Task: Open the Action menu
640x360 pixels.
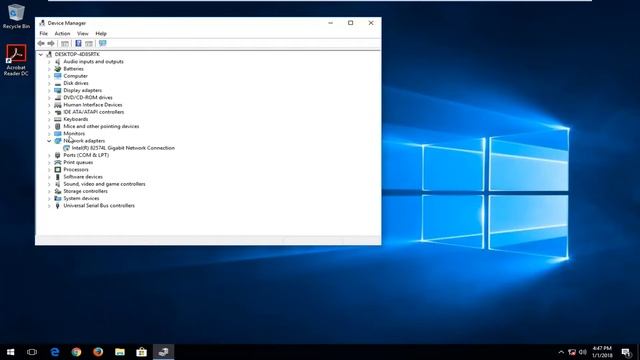Action: pyautogui.click(x=62, y=33)
